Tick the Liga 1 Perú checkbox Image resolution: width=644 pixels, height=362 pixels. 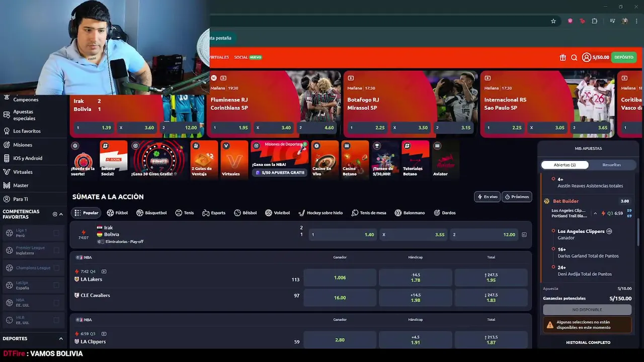click(56, 233)
